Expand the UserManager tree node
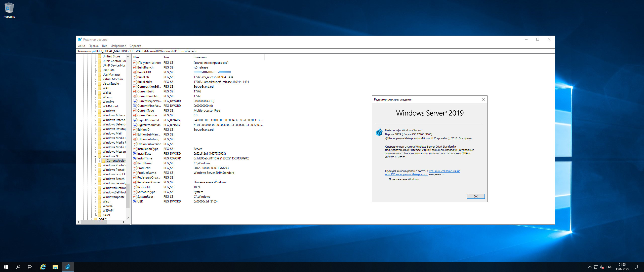The height and width of the screenshot is (272, 644). pyautogui.click(x=95, y=75)
